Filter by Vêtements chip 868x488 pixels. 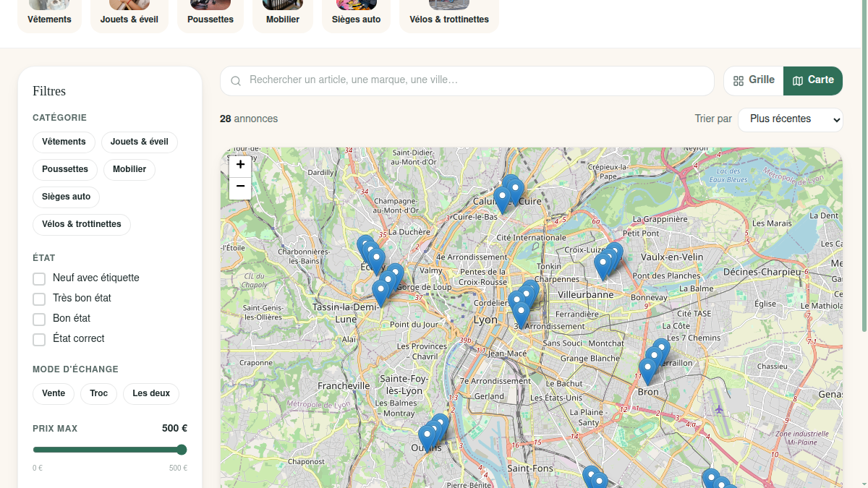pyautogui.click(x=64, y=142)
